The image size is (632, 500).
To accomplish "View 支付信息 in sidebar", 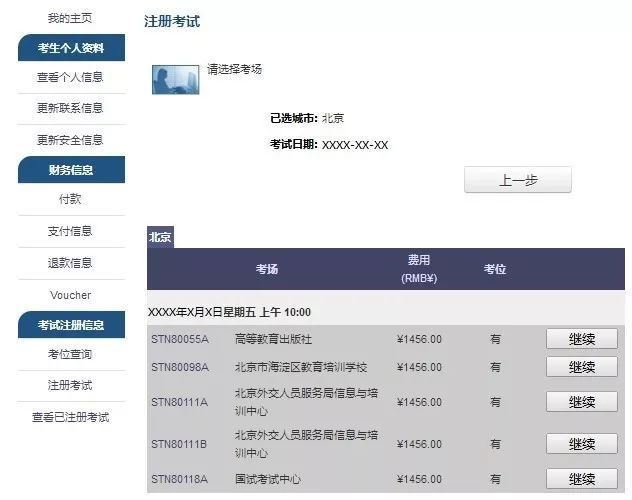I will click(70, 231).
